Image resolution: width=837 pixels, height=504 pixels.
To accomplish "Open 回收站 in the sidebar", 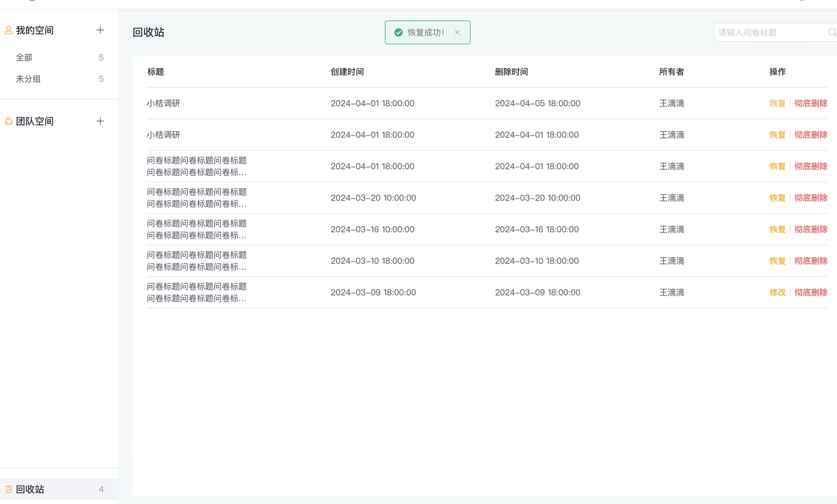I will (30, 489).
